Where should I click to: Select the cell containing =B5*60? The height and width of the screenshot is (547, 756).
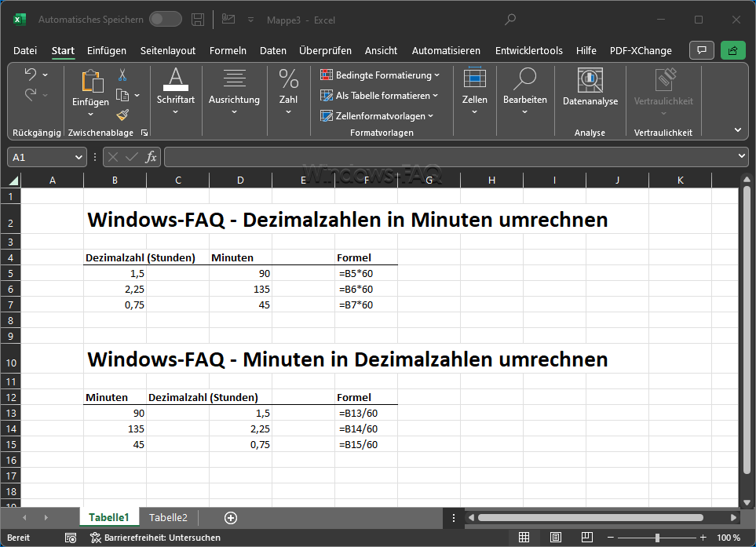(x=366, y=273)
